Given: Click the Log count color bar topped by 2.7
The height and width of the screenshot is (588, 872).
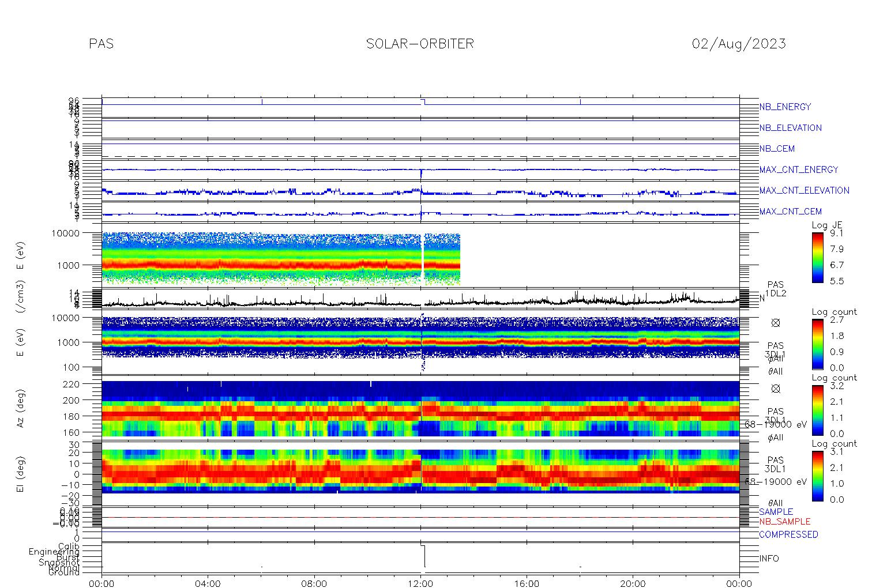Looking at the screenshot, I should [818, 344].
